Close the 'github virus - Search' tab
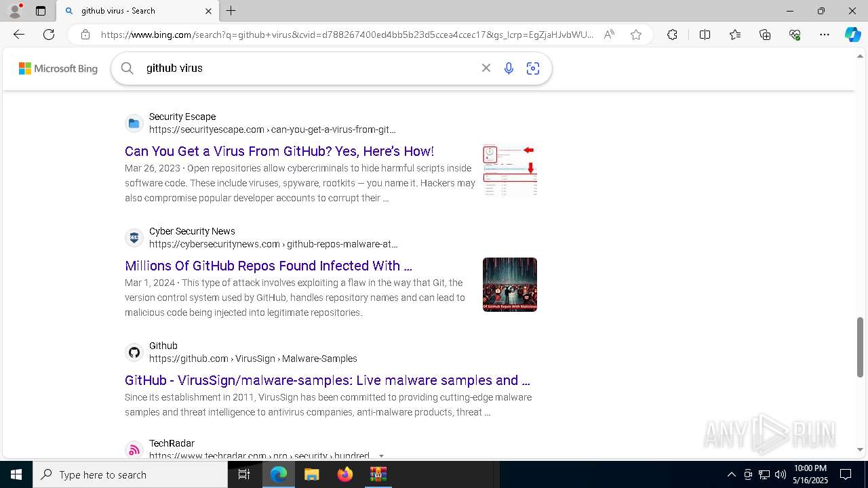 coord(209,11)
